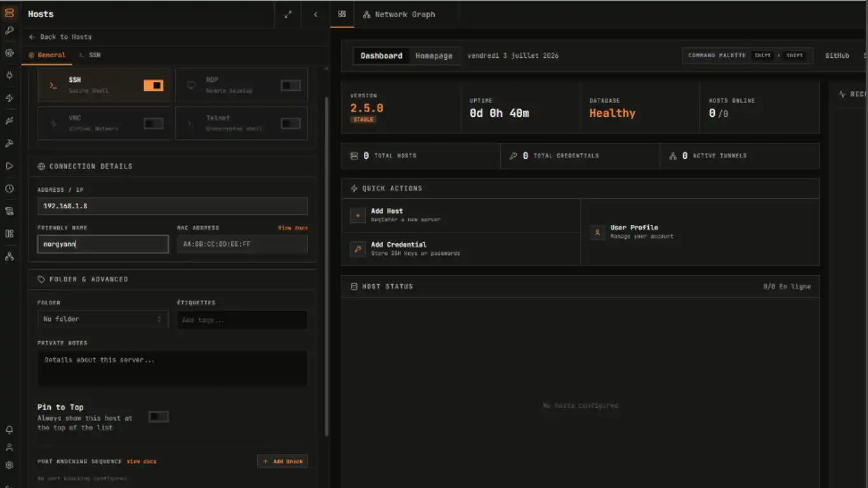Screen dimensions: 868x488
Task: Open the scroll logs sidebar icon
Action: (10, 211)
